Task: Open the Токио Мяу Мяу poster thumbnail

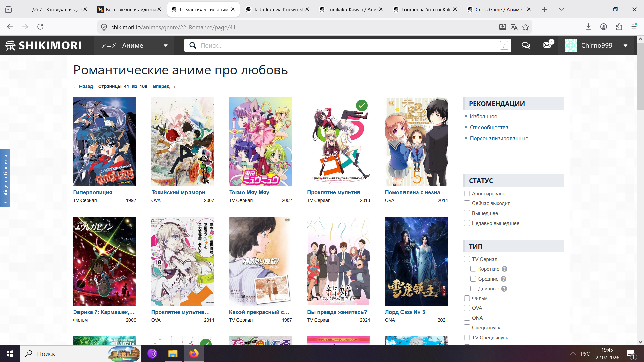Action: (x=260, y=141)
